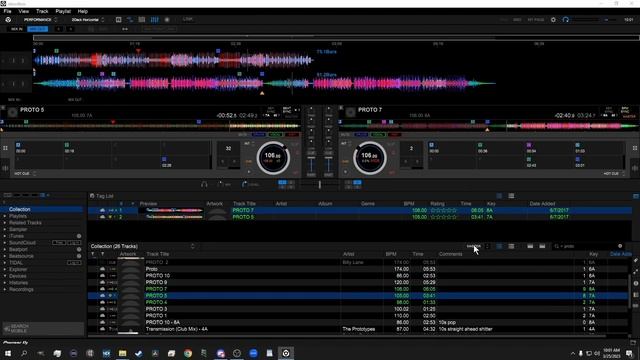This screenshot has height=360, width=640.
Task: Toggle left deck CUE button
Action: [x=248, y=162]
